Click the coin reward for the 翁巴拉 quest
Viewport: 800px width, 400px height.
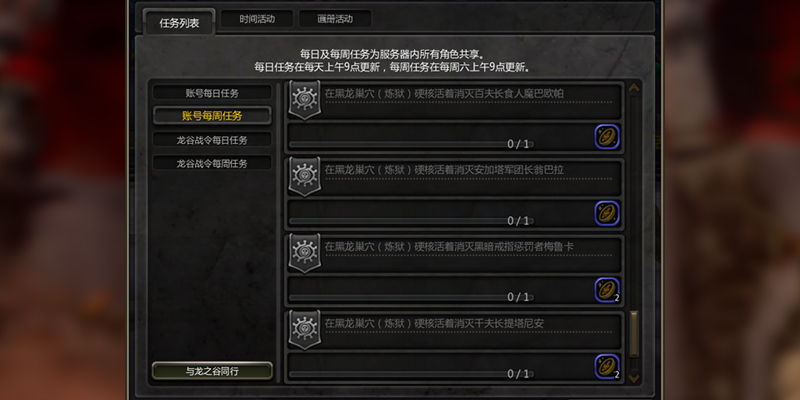coord(607,213)
